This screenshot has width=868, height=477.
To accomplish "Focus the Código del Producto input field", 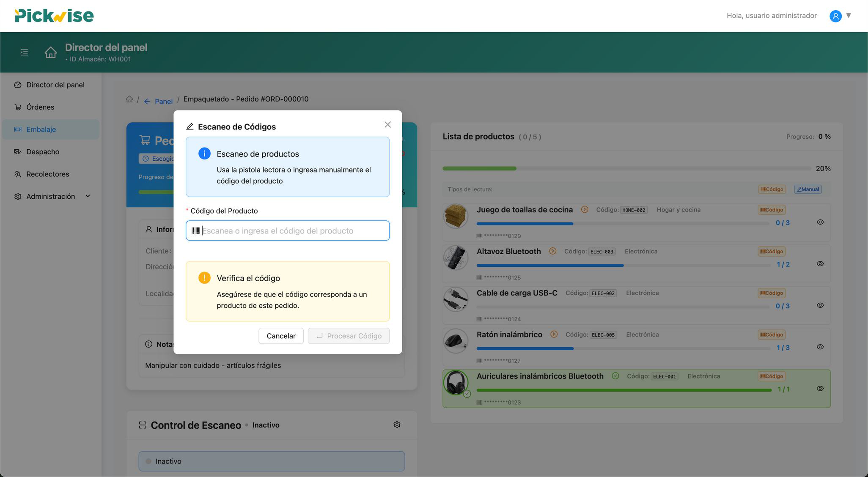I will 292,231.
